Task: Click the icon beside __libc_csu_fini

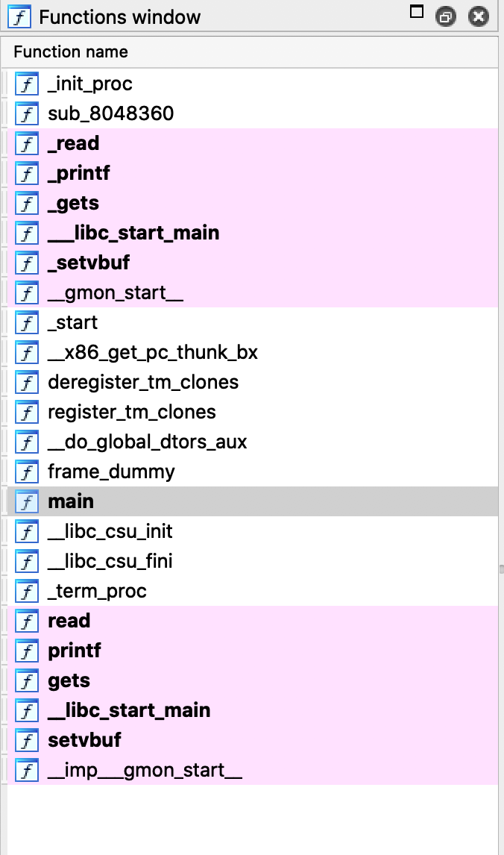Action: (27, 561)
